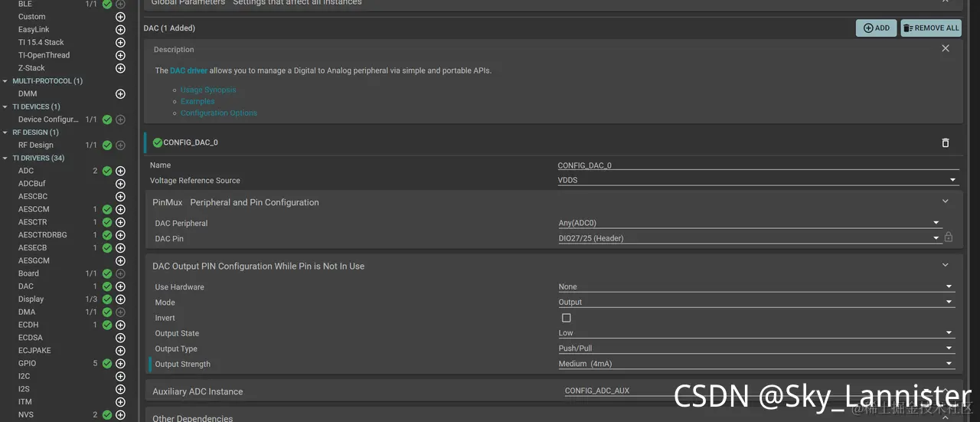The width and height of the screenshot is (980, 422).
Task: Open the DAC Pin dropdown
Action: coord(750,238)
